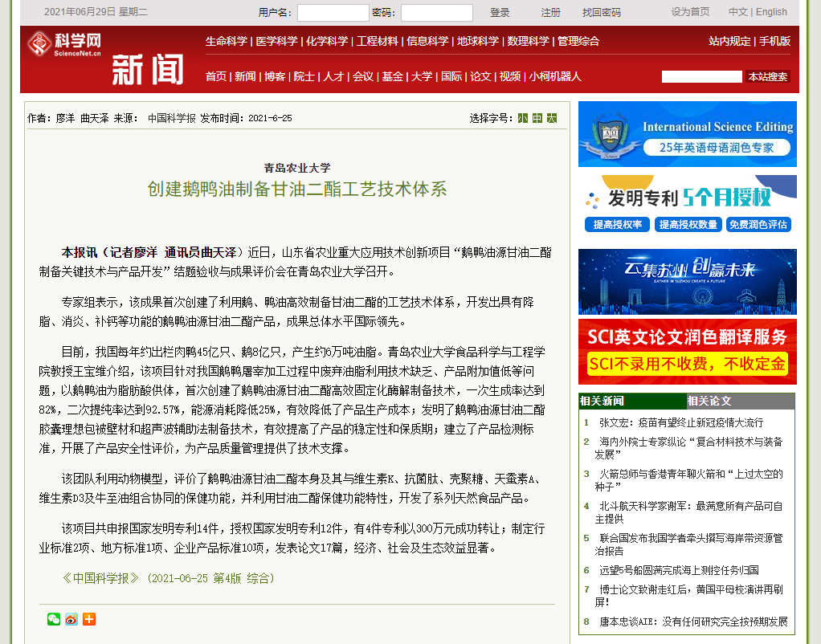Screen dimensions: 821x644
Task: Open news 远望5号船圆满完成海上测控任务归国
Action: pos(679,570)
